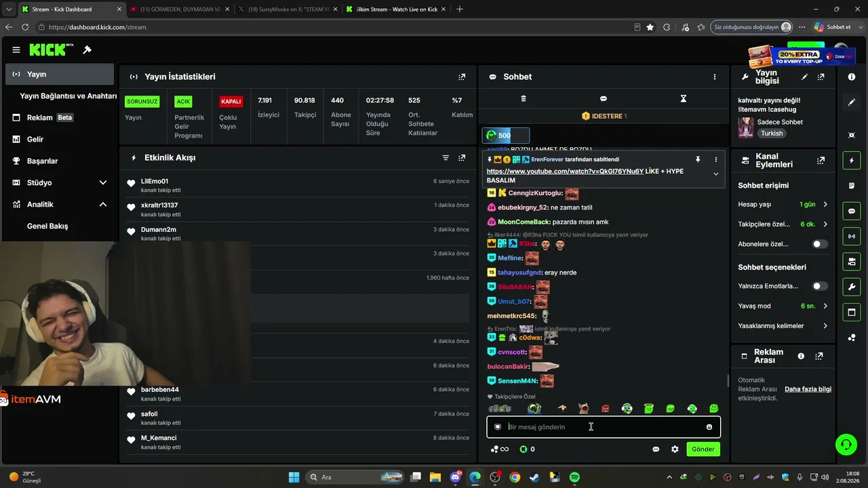868x488 pixels.
Task: Click the broadcast signal sidebar icon
Action: 852,236
